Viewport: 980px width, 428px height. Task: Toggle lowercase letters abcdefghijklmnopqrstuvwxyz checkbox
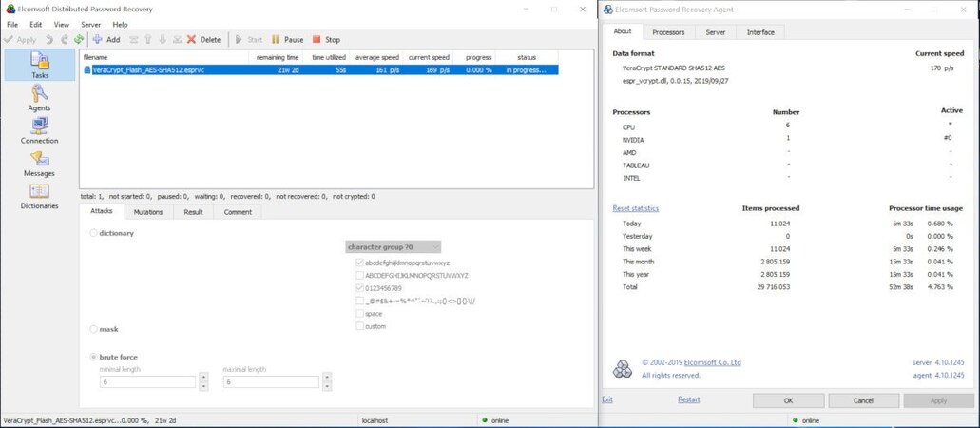359,263
